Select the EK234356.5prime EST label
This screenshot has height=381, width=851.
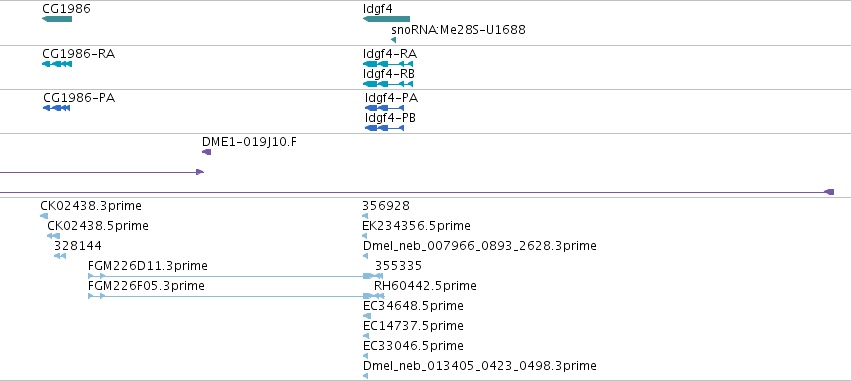click(x=416, y=226)
